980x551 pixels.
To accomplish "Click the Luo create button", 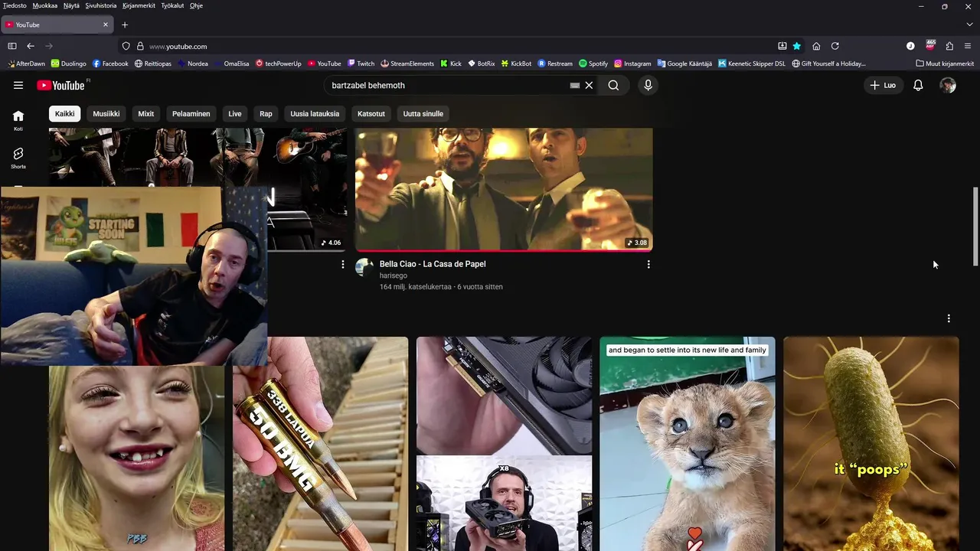I will click(x=883, y=86).
